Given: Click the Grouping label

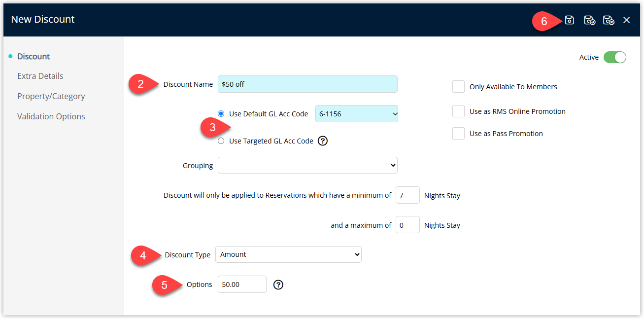Looking at the screenshot, I should tap(198, 166).
